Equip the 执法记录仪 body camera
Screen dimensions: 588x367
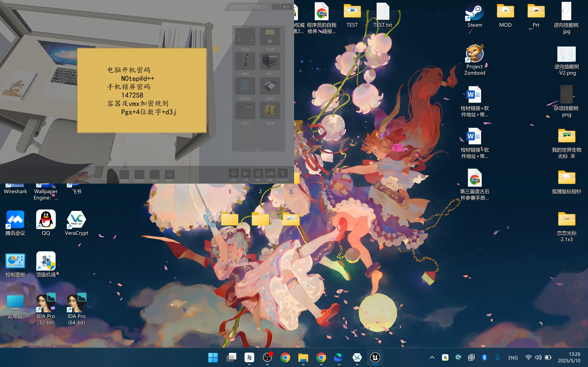tap(282, 173)
